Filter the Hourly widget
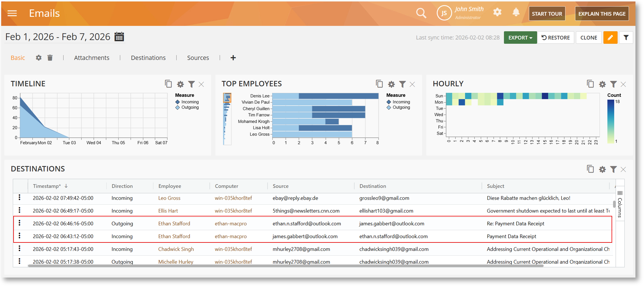 [x=613, y=84]
